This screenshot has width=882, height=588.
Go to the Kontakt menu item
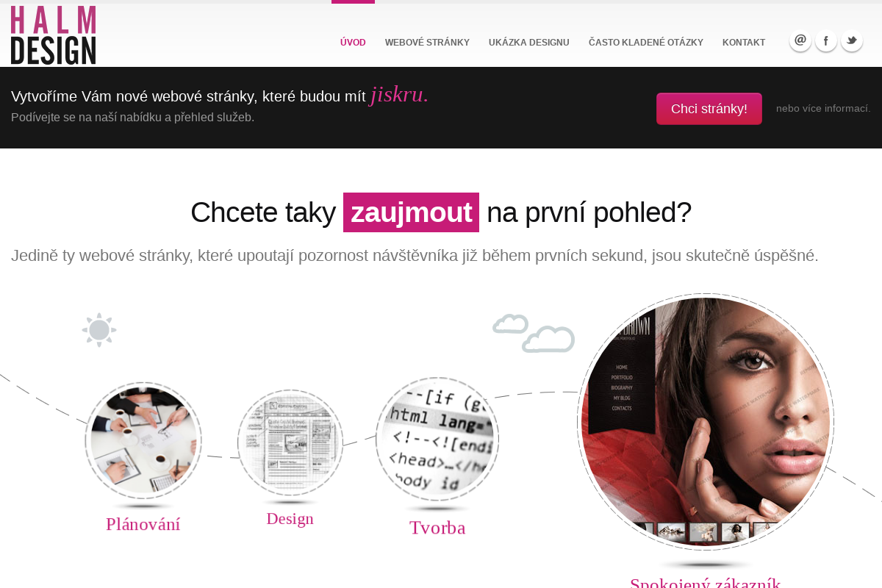pos(744,43)
